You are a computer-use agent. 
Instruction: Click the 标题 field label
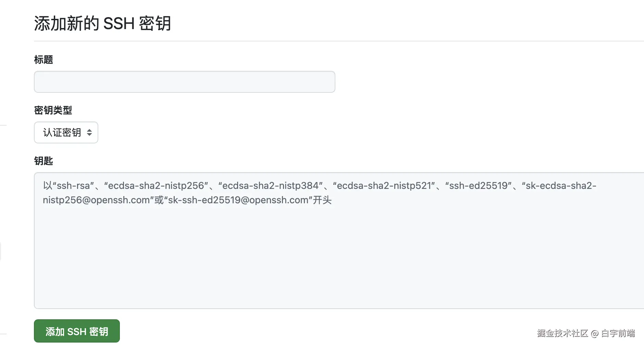click(44, 60)
